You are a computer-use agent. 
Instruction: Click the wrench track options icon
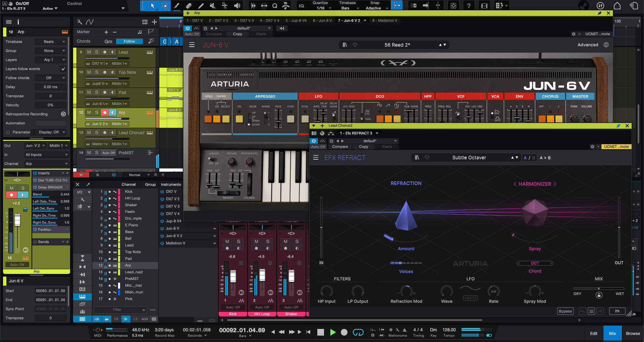(x=79, y=22)
